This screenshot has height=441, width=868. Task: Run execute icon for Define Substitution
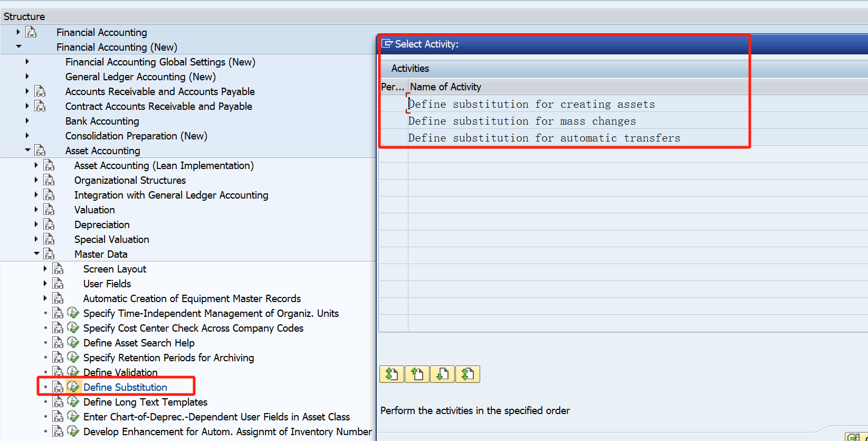(x=73, y=387)
